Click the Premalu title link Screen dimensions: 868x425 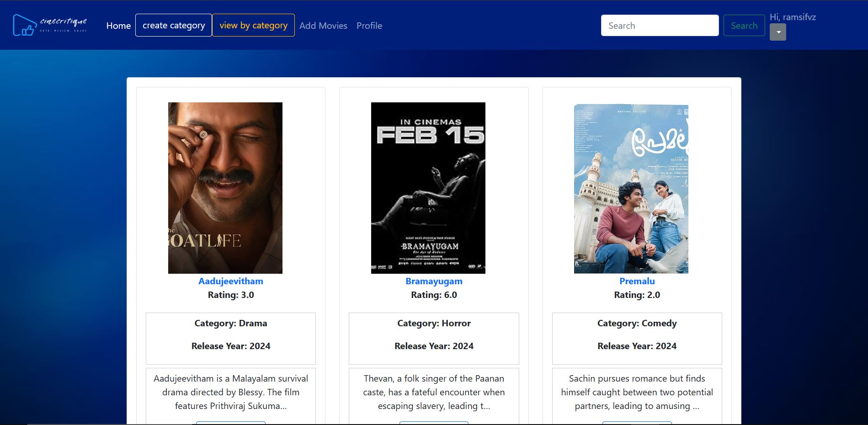click(637, 281)
